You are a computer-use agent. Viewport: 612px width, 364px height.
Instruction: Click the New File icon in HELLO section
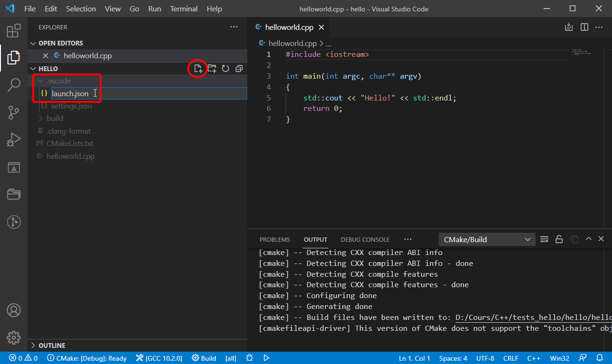[x=198, y=69]
